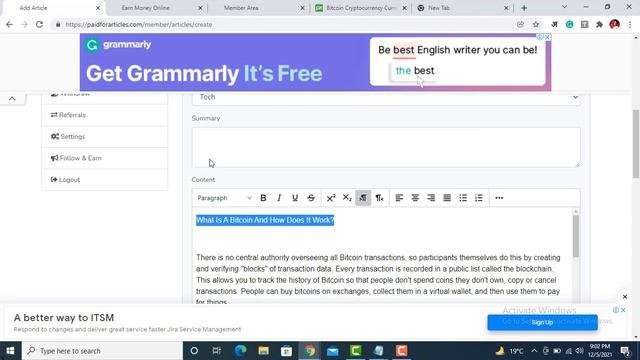Apply italic formatting in the editor
The image size is (640, 360).
(x=279, y=198)
